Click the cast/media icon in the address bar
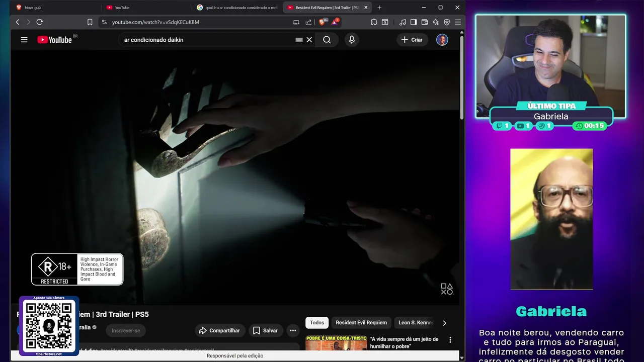 tap(296, 22)
